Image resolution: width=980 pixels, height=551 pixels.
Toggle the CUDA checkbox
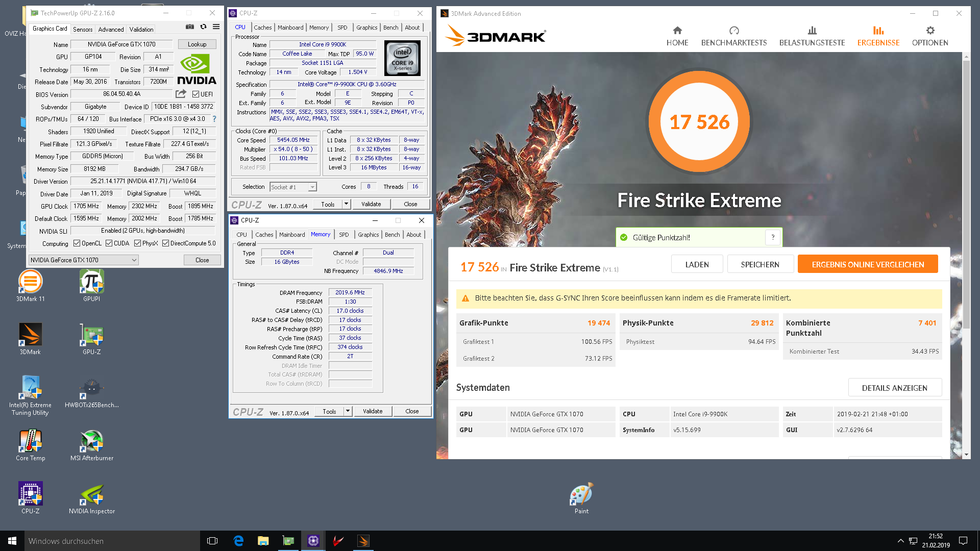tap(109, 243)
